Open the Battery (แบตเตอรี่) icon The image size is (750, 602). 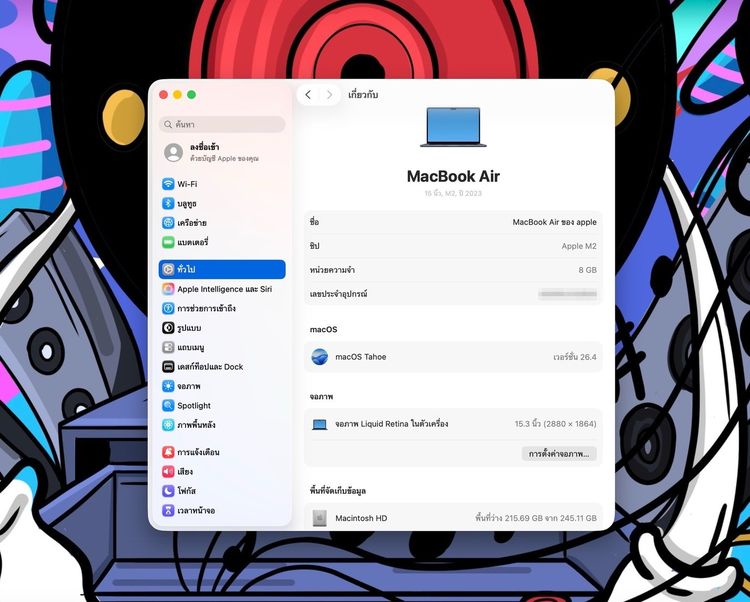[168, 242]
